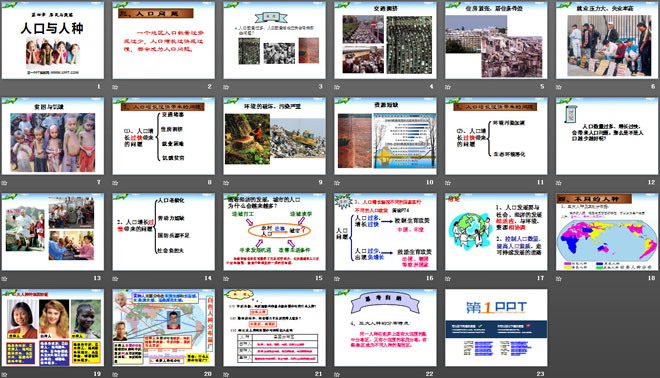Screen dimensions: 660x378
Task: Click the animation star icon under slide 4
Action: [337, 87]
